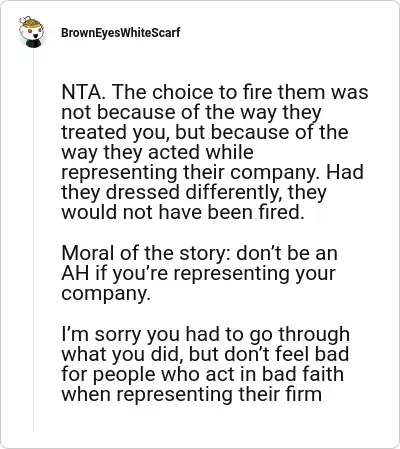This screenshot has height=449, width=400.
Task: Click the abbreviation AH in the second paragraph
Action: point(75,273)
